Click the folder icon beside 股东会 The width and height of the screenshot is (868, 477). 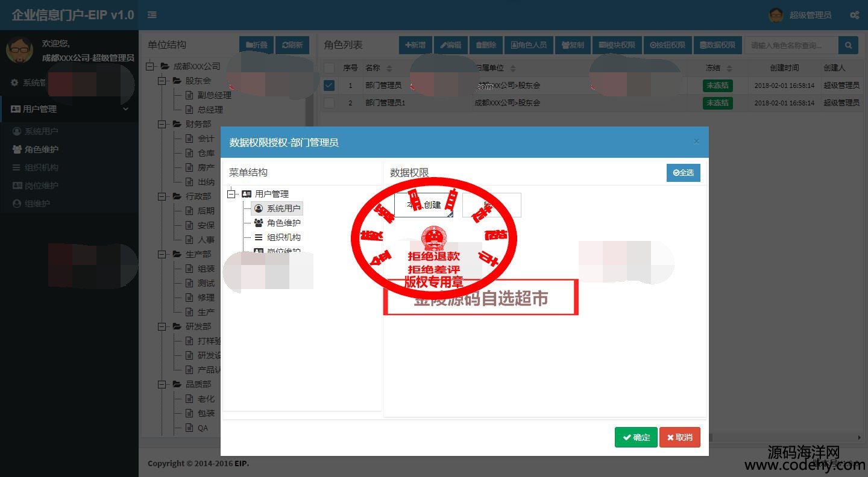[177, 81]
